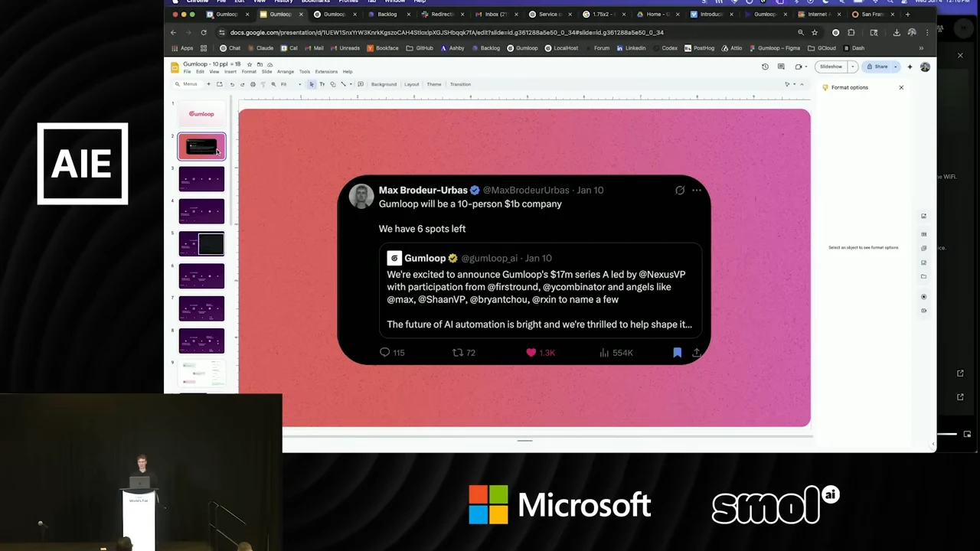Select the paint format tool
Viewport: 980px width, 551px height.
[x=263, y=84]
